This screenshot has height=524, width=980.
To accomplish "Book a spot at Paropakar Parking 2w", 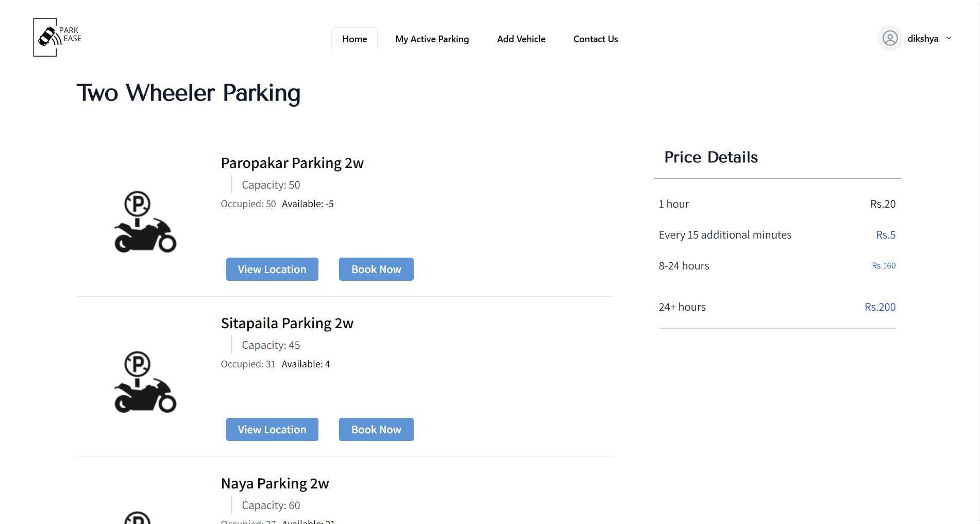I will point(376,269).
